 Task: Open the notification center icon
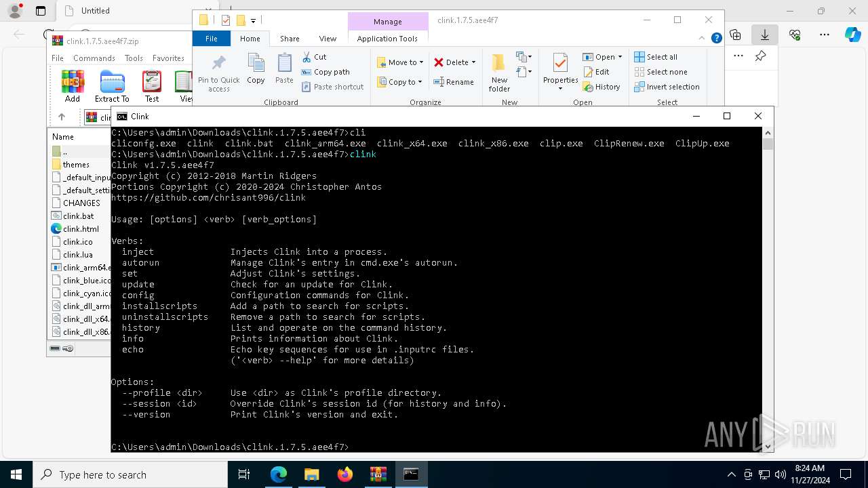(846, 474)
